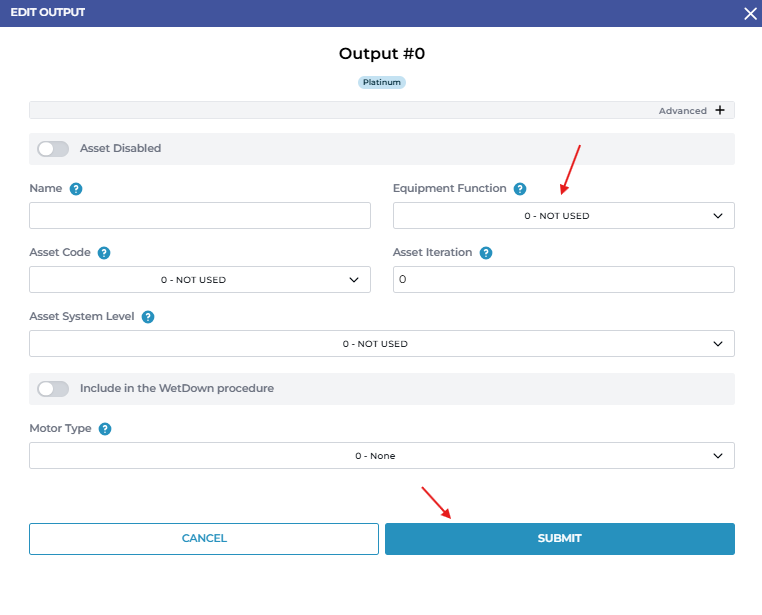Click the Asset Iteration help icon

pyautogui.click(x=486, y=253)
